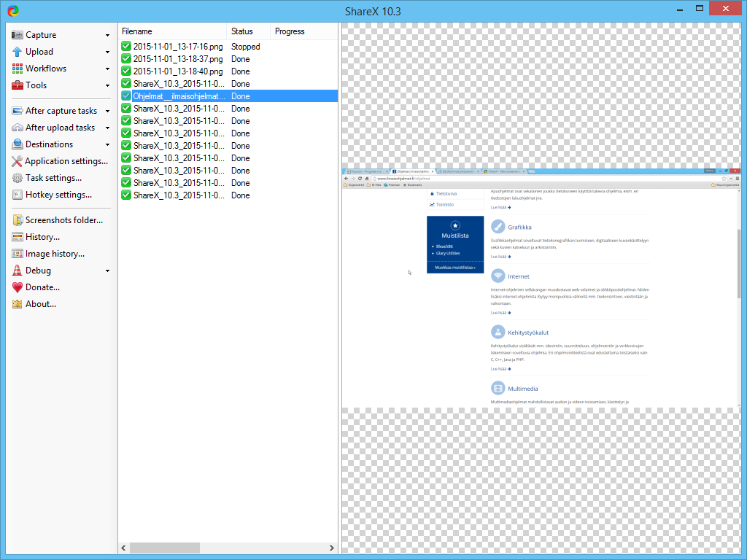Open the Upload menu
The height and width of the screenshot is (560, 747).
[x=61, y=52]
